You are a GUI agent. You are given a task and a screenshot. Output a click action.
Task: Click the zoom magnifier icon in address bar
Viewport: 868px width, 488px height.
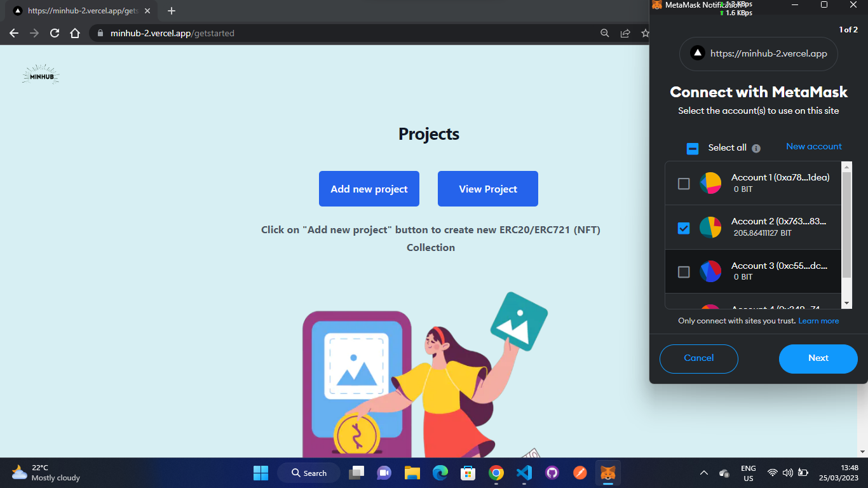click(x=604, y=32)
